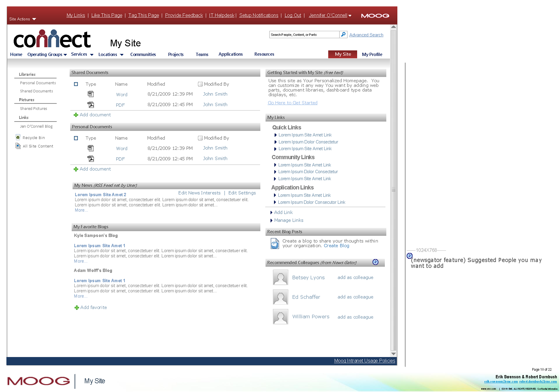Click Edit News Interests link
Screen dimensions: 560x392
199,193
